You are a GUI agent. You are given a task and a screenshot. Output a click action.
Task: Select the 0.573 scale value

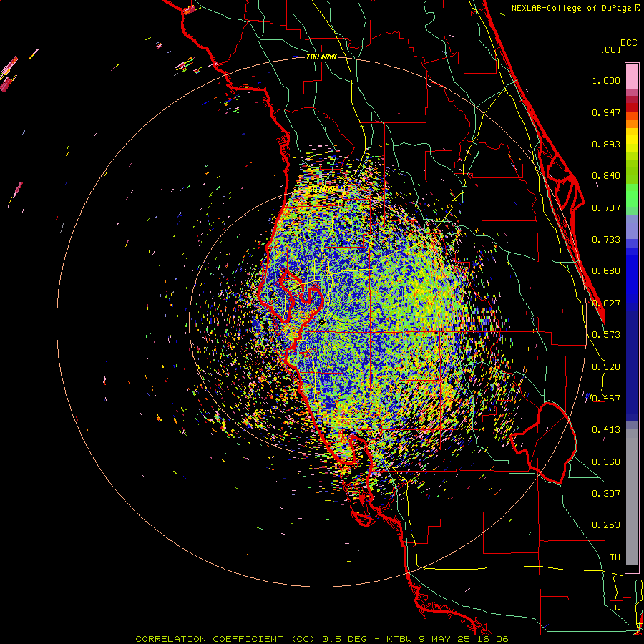[606, 335]
